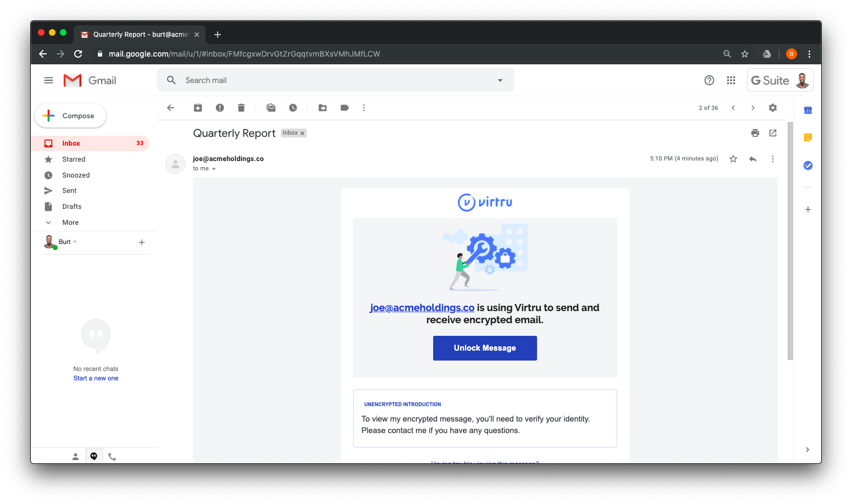Expand search options dropdown arrow
Screen dimensions: 852x504
click(500, 80)
